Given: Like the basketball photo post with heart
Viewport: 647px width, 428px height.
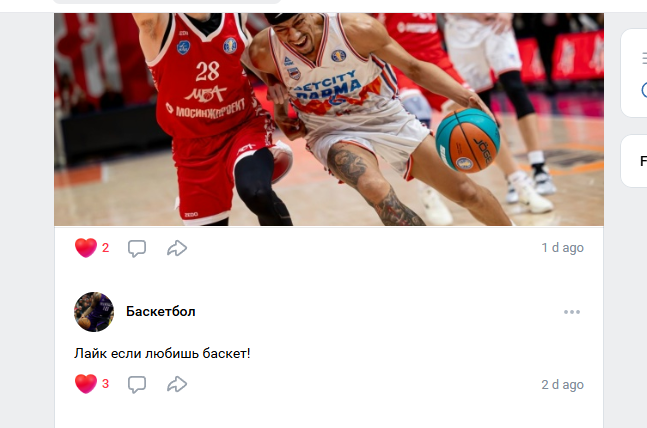Looking at the screenshot, I should 85,248.
